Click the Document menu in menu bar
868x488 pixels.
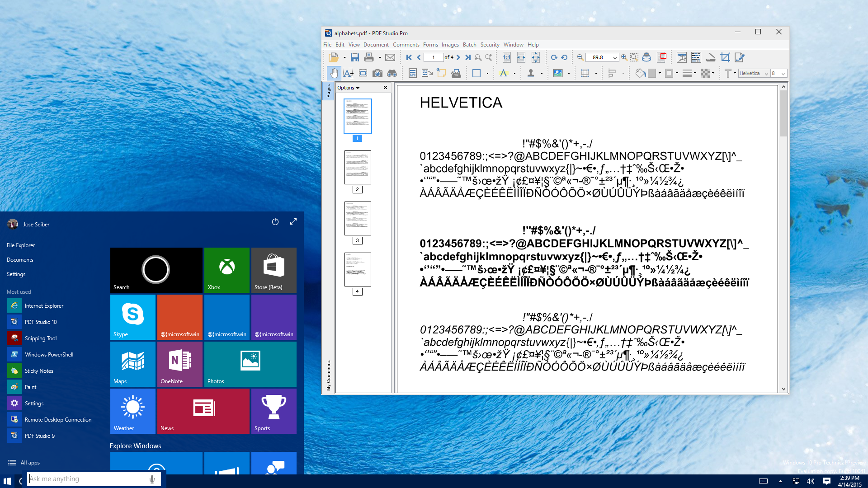pyautogui.click(x=376, y=44)
